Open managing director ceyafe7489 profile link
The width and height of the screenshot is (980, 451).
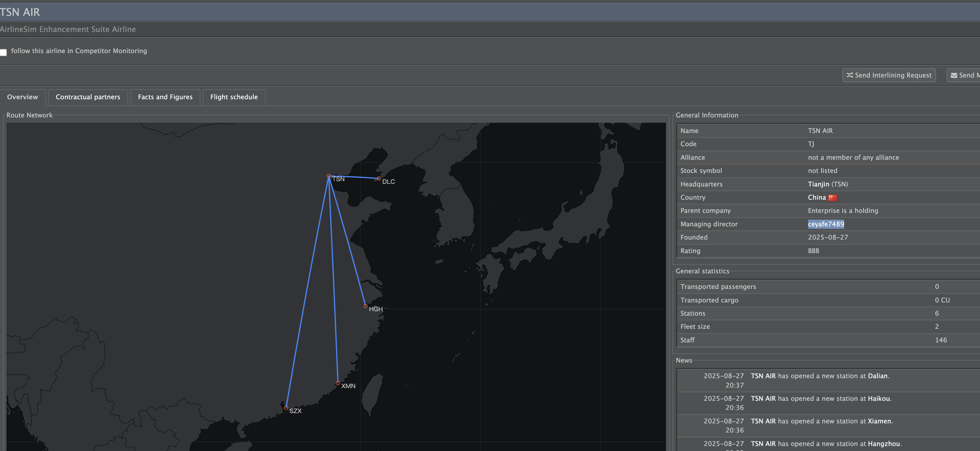[x=825, y=224]
